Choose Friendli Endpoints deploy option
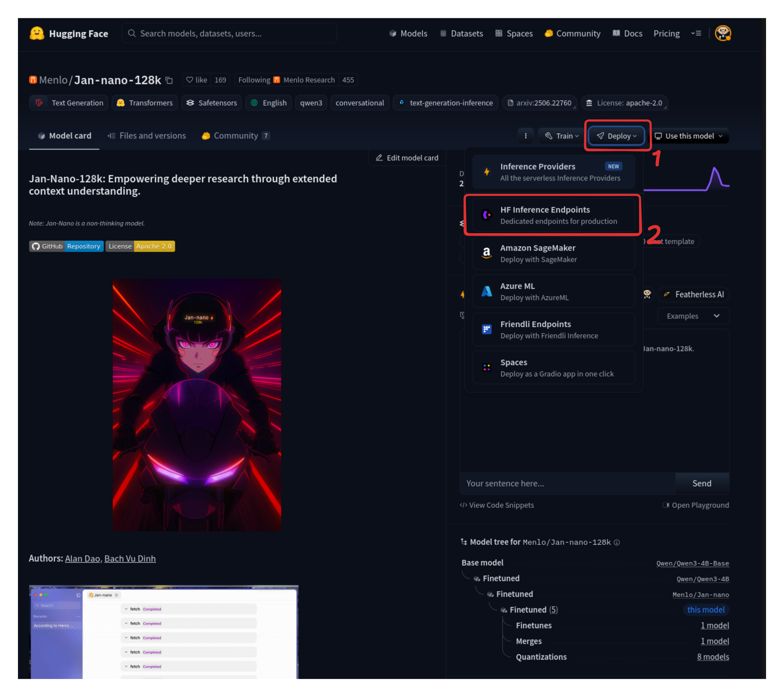The image size is (784, 697). coord(553,329)
